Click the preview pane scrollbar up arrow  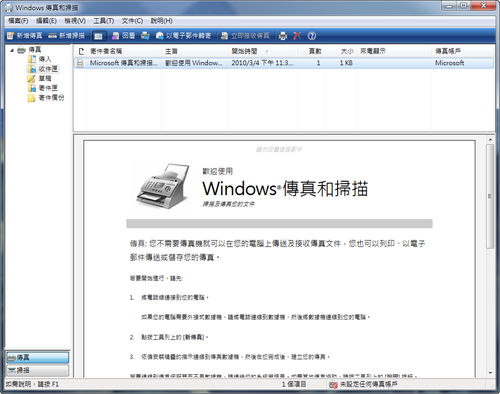(490, 140)
